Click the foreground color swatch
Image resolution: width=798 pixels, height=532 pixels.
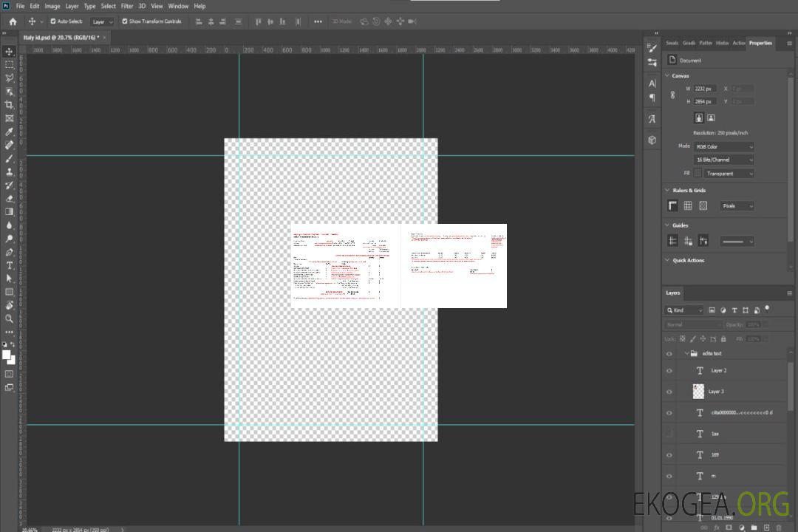click(x=7, y=355)
